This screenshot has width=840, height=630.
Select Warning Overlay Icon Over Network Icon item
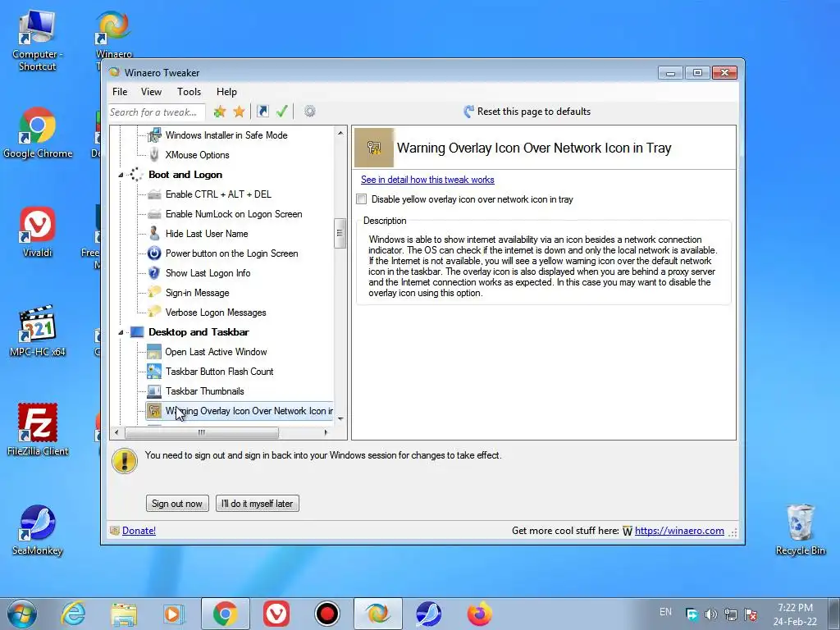240,411
